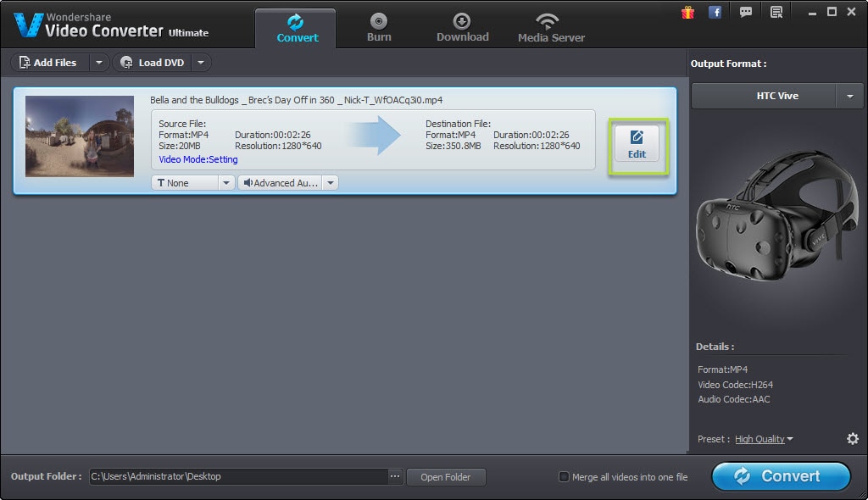The width and height of the screenshot is (868, 500).
Task: Open the Advanced Audio track selector
Action: tap(280, 183)
